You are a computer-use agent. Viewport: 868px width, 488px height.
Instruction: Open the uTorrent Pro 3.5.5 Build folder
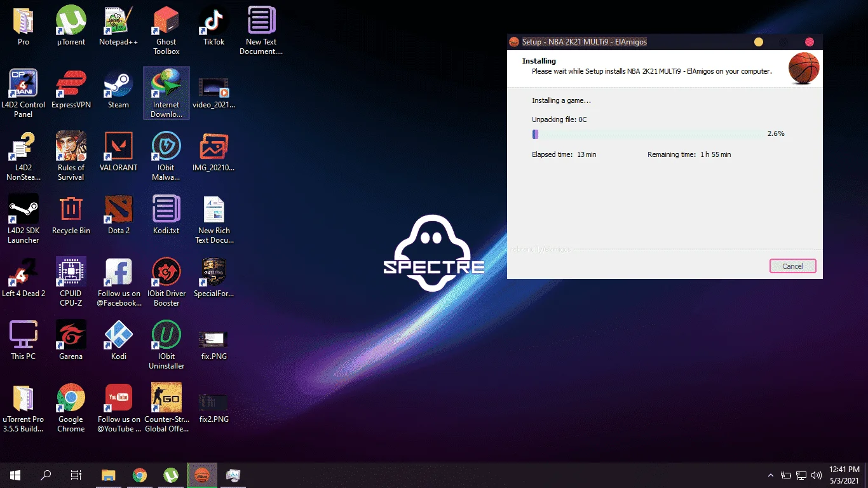pyautogui.click(x=24, y=407)
